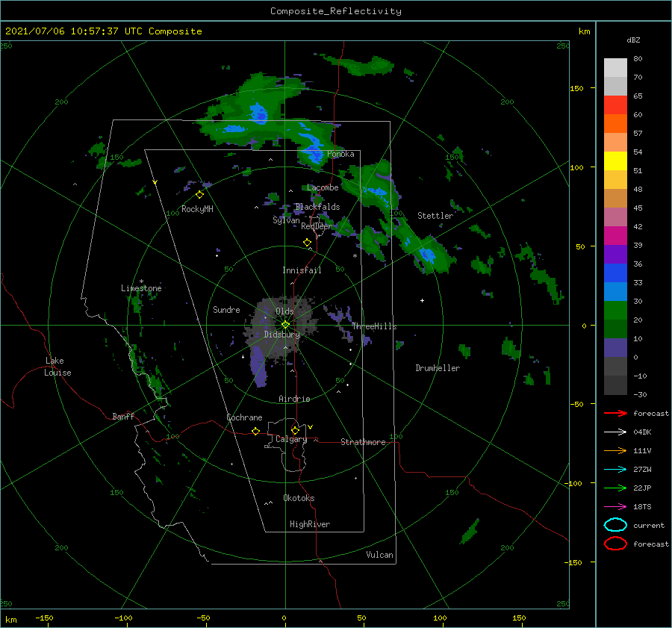This screenshot has width=672, height=628.
Task: Click the yellow diamond marker below RedDeer
Action: click(308, 243)
